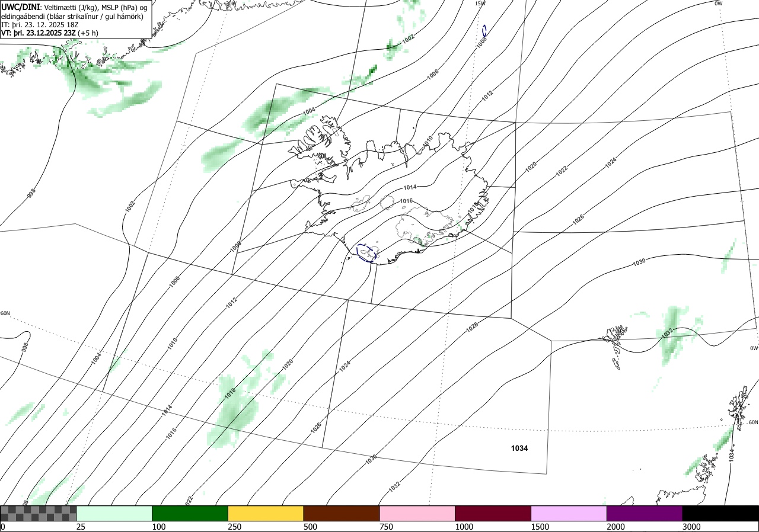Click the legend value "3000"
759x532 pixels.
pyautogui.click(x=691, y=527)
